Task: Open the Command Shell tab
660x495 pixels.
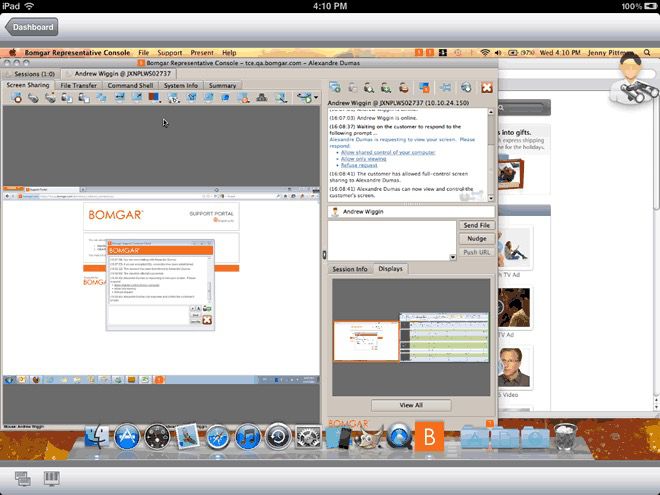Action: [x=130, y=85]
